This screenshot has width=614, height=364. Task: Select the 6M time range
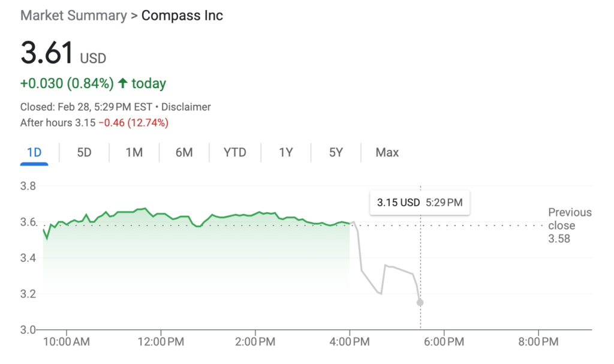tap(184, 153)
